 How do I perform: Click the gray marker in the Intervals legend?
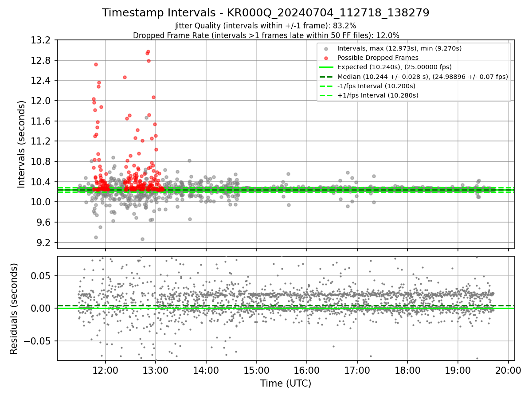(x=326, y=49)
